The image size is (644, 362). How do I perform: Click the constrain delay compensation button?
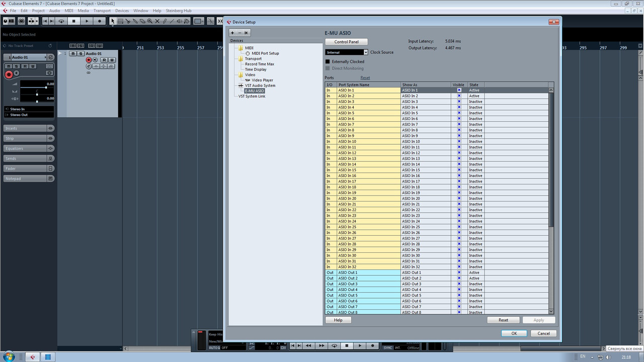pyautogui.click(x=22, y=21)
